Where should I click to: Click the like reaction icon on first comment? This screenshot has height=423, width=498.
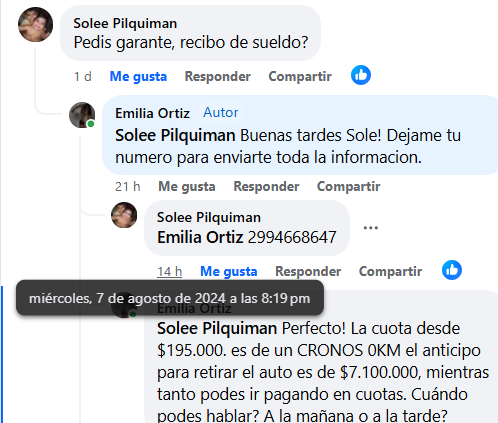[x=361, y=75]
